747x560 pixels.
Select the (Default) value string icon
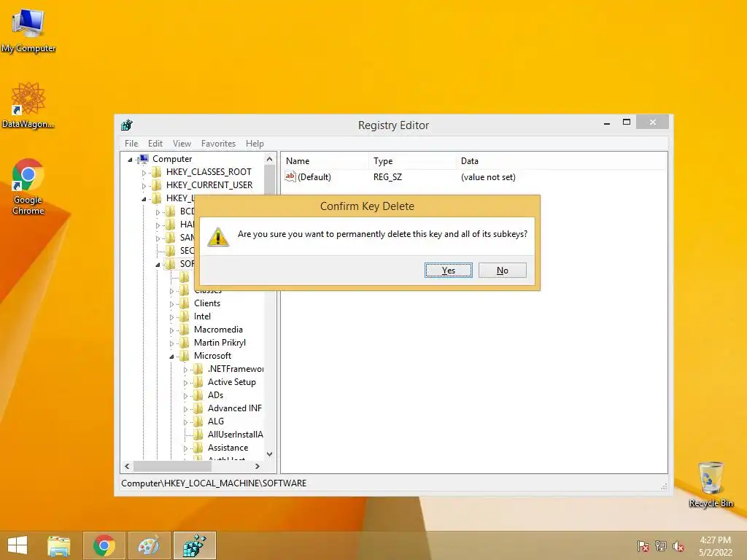(x=290, y=176)
